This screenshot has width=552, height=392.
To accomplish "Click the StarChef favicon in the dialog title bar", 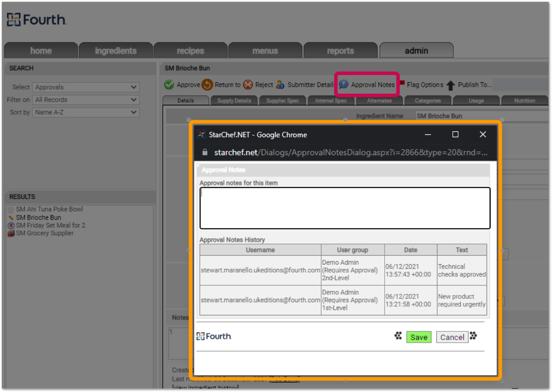I will pos(201,135).
